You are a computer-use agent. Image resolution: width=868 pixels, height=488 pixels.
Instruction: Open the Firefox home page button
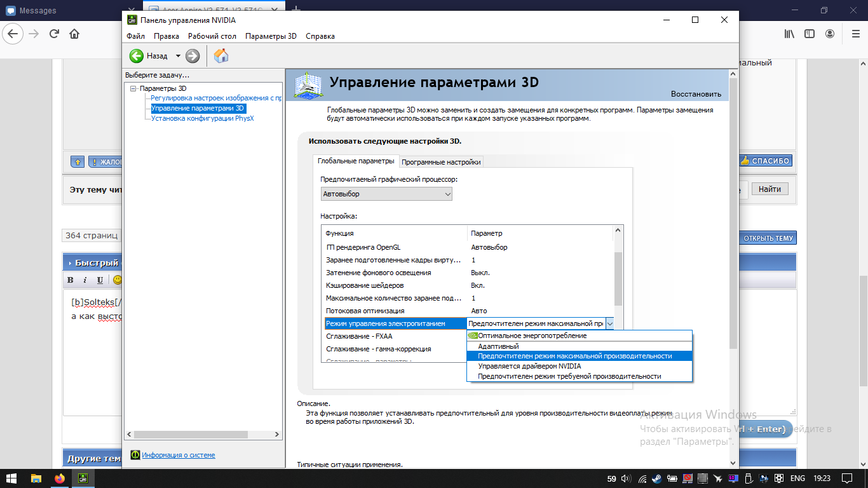coord(74,34)
